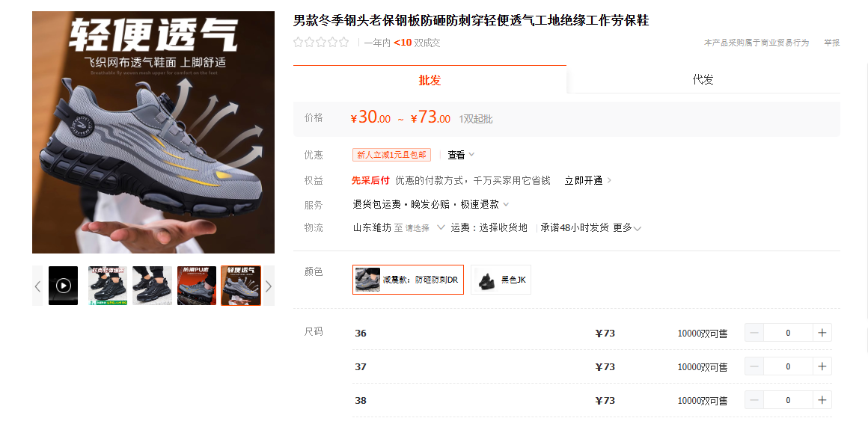
Task: Increase quantity for size 36
Action: pyautogui.click(x=822, y=333)
